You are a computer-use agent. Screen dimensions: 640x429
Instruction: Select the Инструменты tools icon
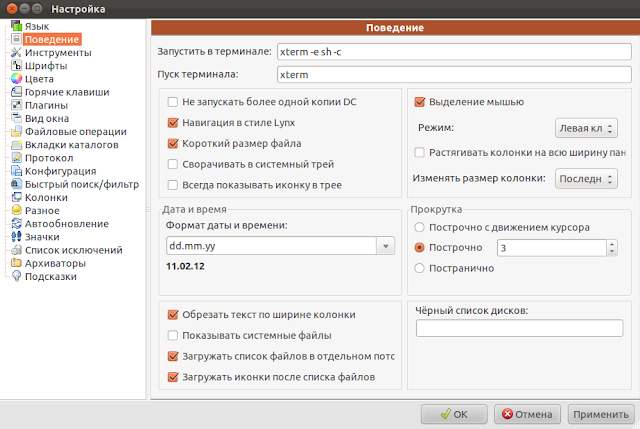click(x=16, y=52)
